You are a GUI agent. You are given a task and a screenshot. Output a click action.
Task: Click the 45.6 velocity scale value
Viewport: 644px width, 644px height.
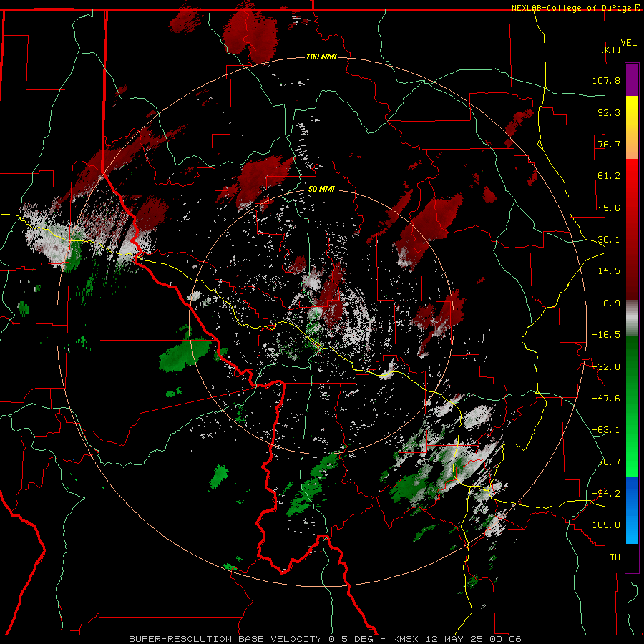(x=609, y=208)
